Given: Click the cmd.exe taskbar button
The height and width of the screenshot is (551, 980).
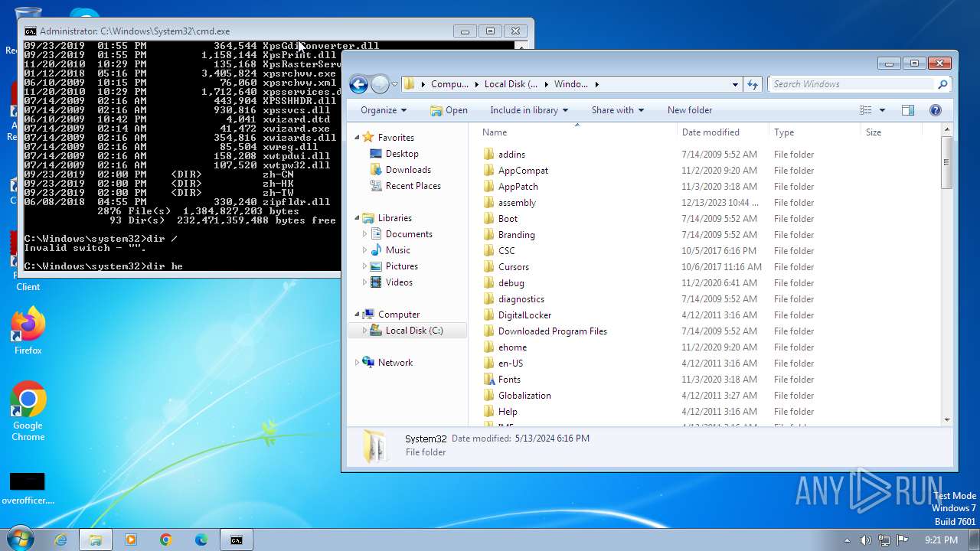Looking at the screenshot, I should (237, 540).
